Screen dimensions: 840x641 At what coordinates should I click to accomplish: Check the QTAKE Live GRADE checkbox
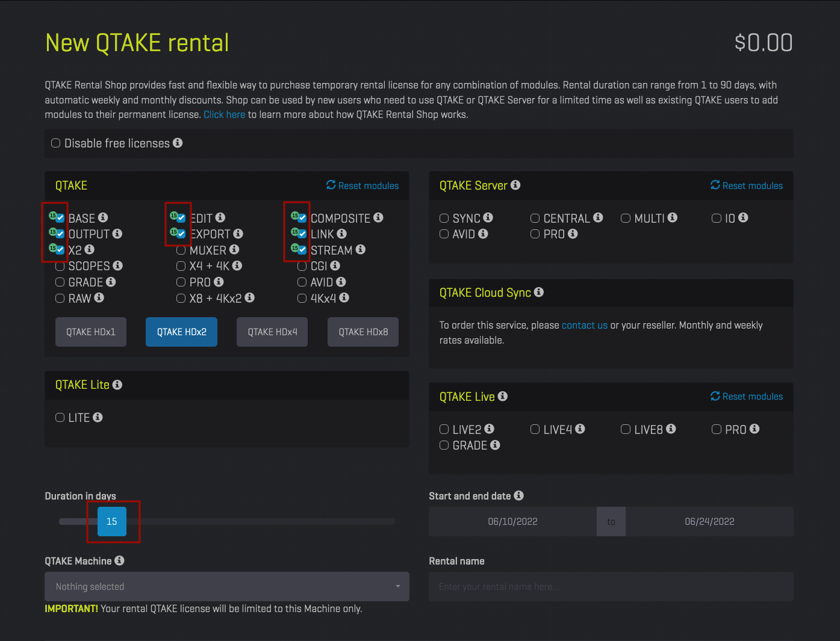click(444, 445)
